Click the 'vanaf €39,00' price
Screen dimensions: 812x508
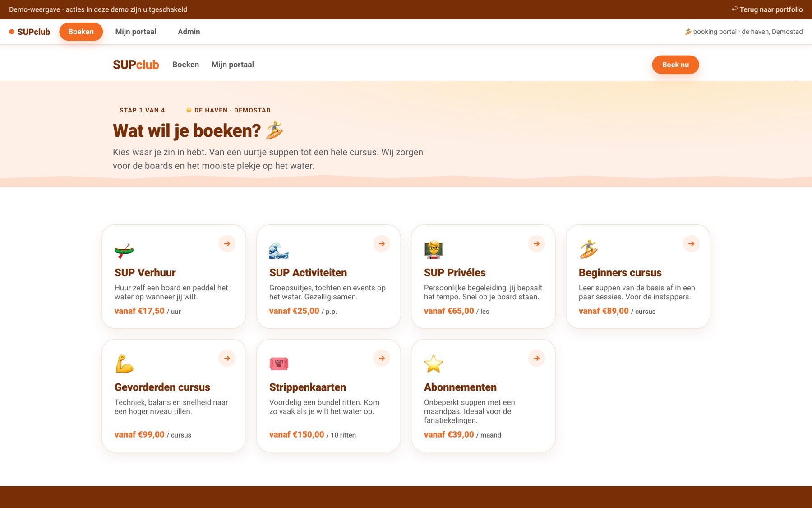point(449,435)
